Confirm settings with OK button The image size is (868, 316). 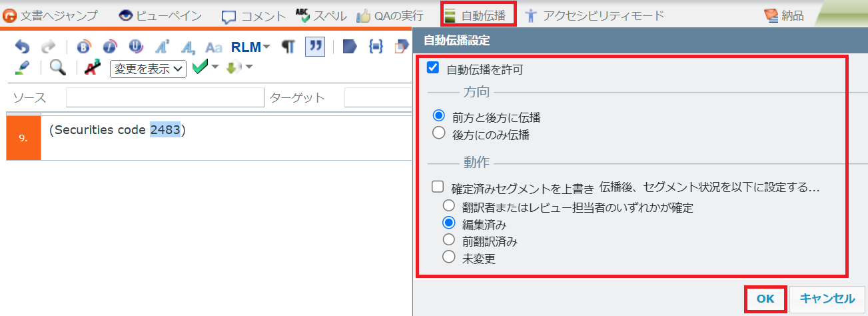click(x=765, y=299)
